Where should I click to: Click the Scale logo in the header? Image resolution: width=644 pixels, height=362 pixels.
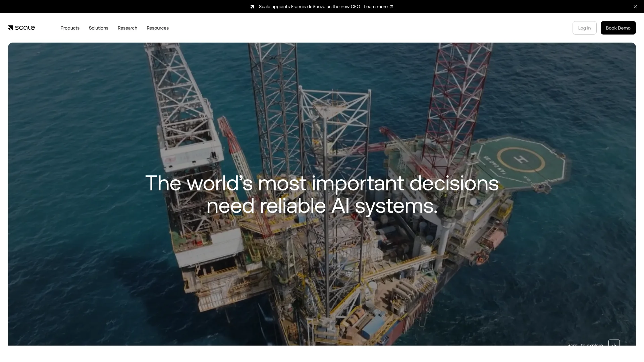point(21,28)
